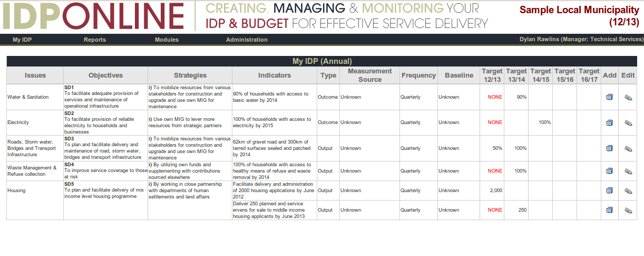Click Add icon for Waste Management row

point(609,171)
